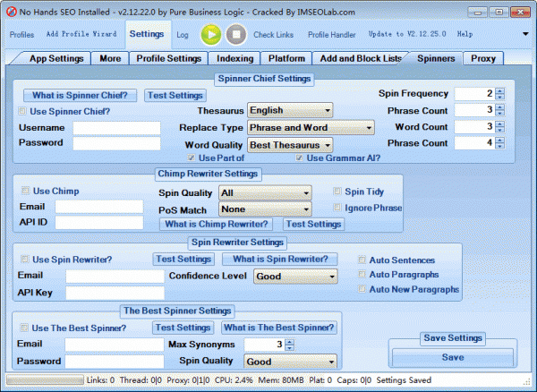
Task: Switch to the More tab
Action: 110,58
